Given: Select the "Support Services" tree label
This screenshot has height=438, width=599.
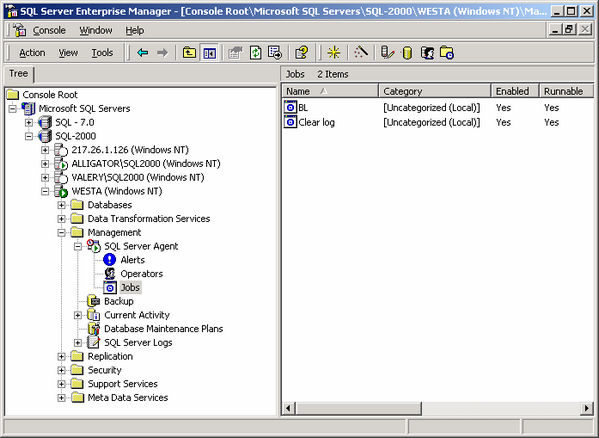Looking at the screenshot, I should [x=123, y=384].
